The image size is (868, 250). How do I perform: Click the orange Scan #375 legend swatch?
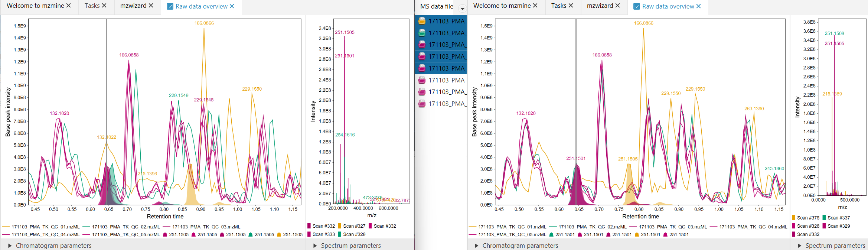coord(793,218)
